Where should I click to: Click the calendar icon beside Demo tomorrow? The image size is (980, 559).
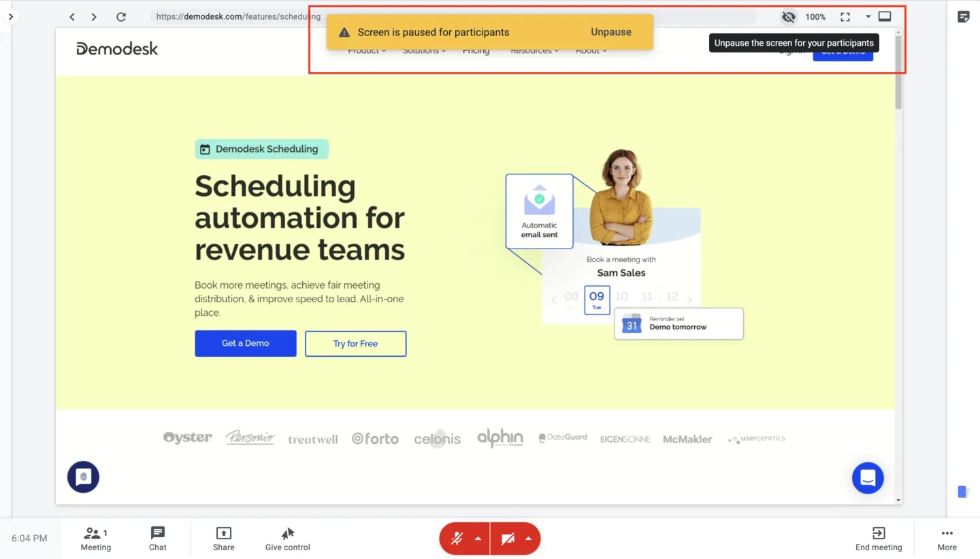(x=632, y=323)
